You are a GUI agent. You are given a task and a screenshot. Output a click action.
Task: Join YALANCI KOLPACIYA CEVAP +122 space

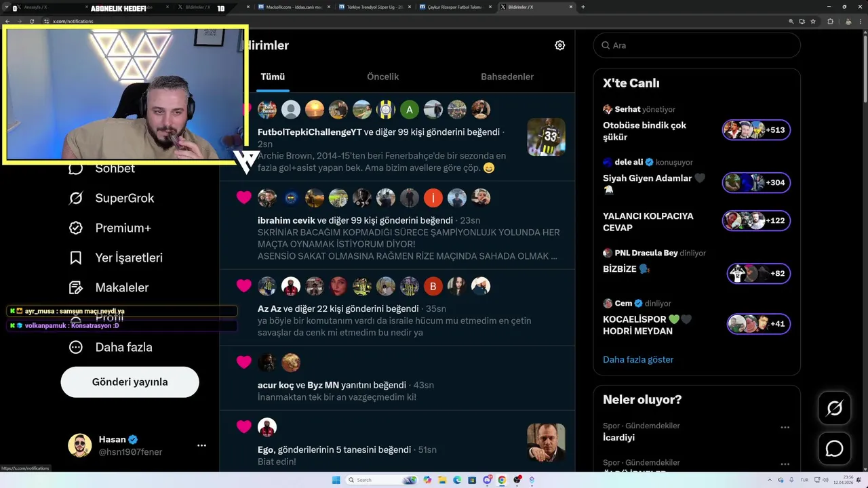pyautogui.click(x=756, y=221)
